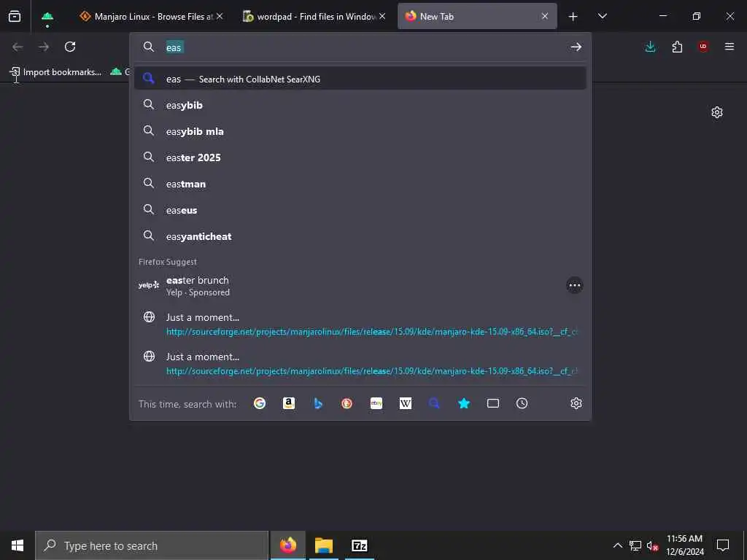This screenshot has height=560, width=747.
Task: Open the uBlock Origin extension
Action: tap(703, 47)
